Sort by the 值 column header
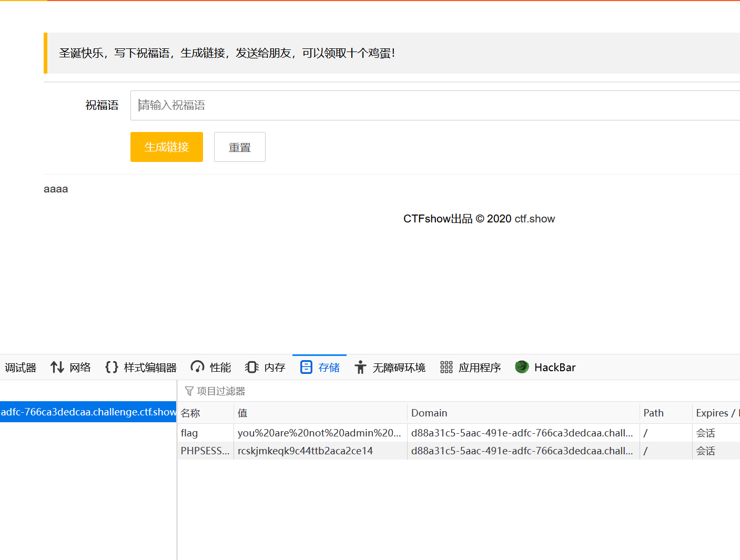The width and height of the screenshot is (740, 560). [320, 413]
